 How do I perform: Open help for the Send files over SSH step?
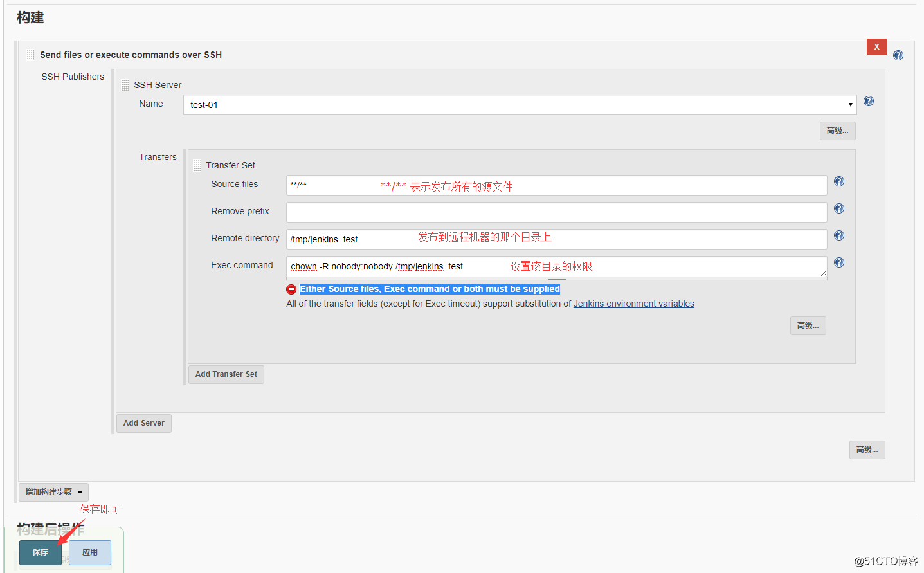898,55
